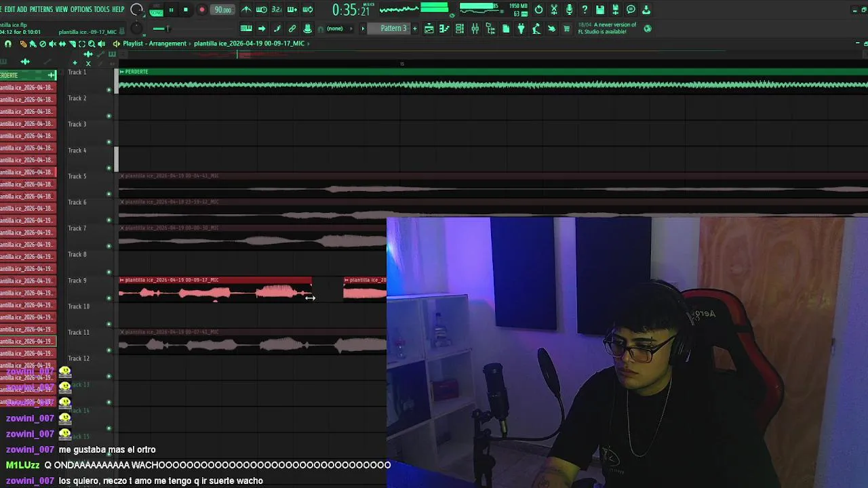Toggle Song mode playback switch
This screenshot has width=868, height=488.
point(157,9)
